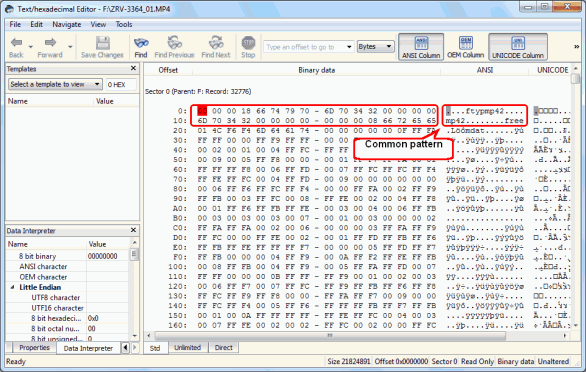Click the Data Interpreter scroll-down arrow
Image resolution: width=586 pixels, height=372 pixels.
pyautogui.click(x=135, y=335)
